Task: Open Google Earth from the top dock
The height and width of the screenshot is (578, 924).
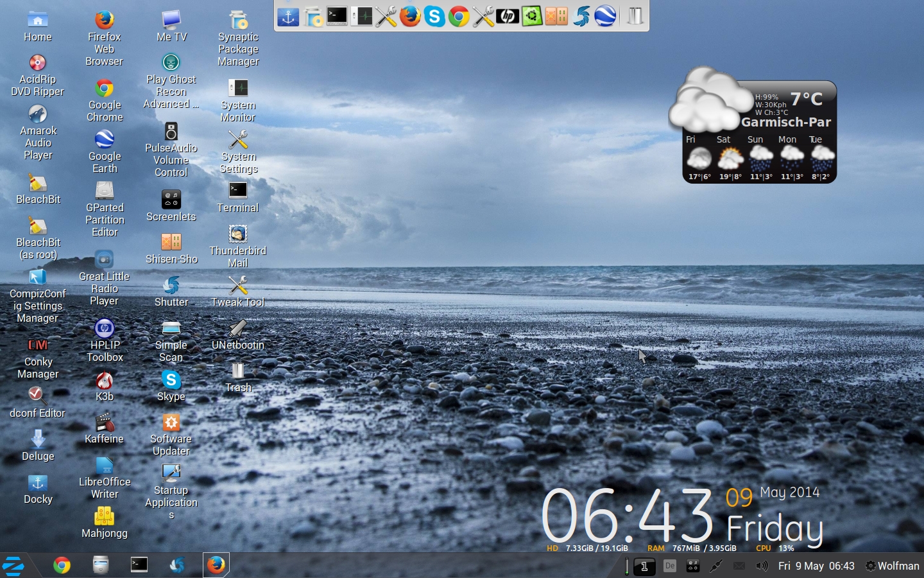Action: [605, 16]
